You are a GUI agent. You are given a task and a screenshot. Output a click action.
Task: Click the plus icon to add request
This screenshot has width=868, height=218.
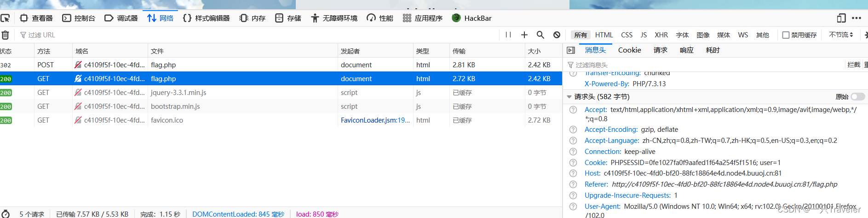click(524, 35)
